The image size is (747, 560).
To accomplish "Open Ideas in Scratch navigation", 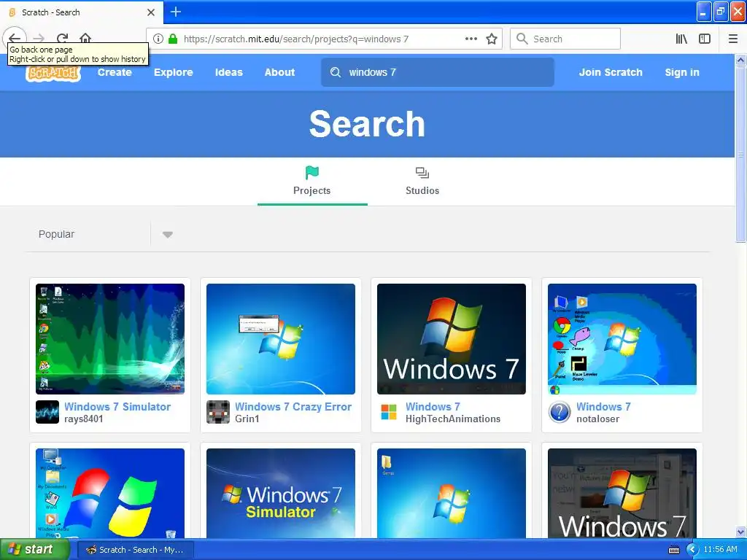I will 228,72.
